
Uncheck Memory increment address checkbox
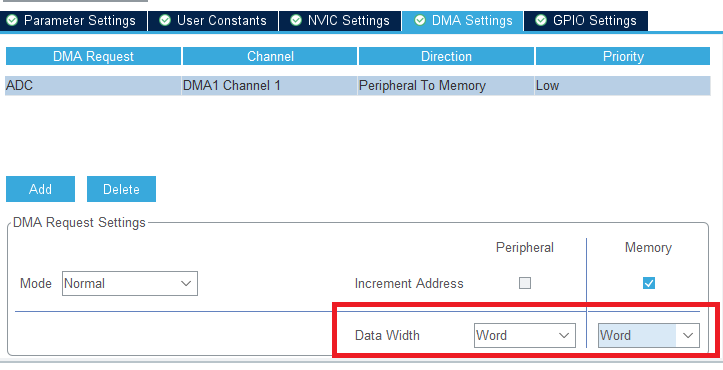649,283
